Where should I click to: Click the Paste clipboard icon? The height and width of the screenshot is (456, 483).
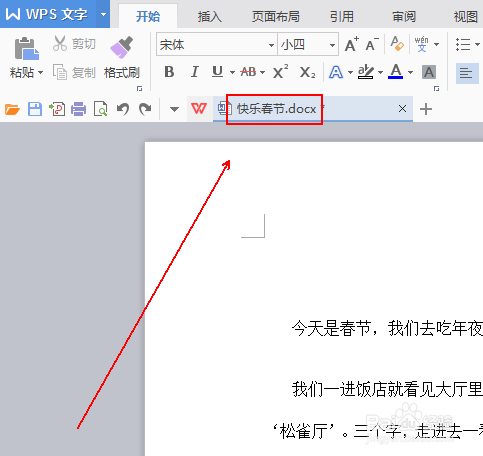coord(27,48)
